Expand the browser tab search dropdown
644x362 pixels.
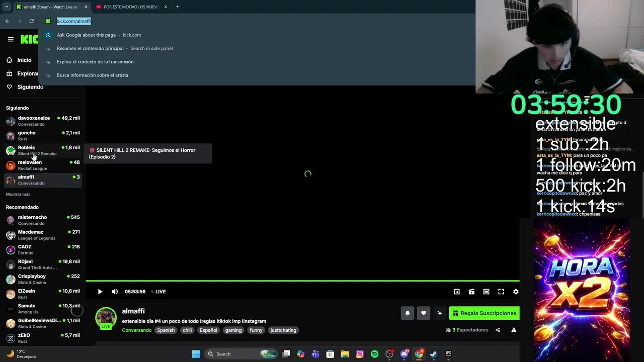pos(7,7)
